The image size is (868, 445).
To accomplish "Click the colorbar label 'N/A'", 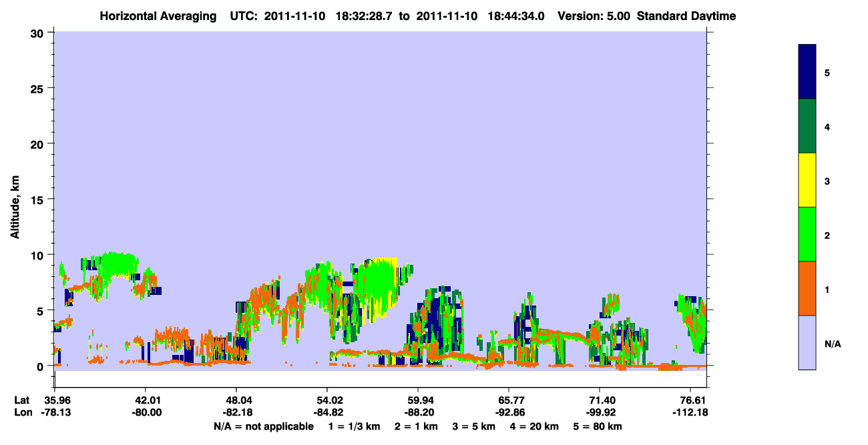I will click(832, 344).
